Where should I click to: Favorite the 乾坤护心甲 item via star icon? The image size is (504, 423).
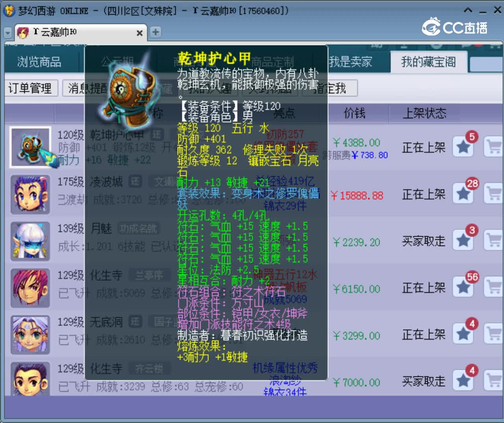463,147
